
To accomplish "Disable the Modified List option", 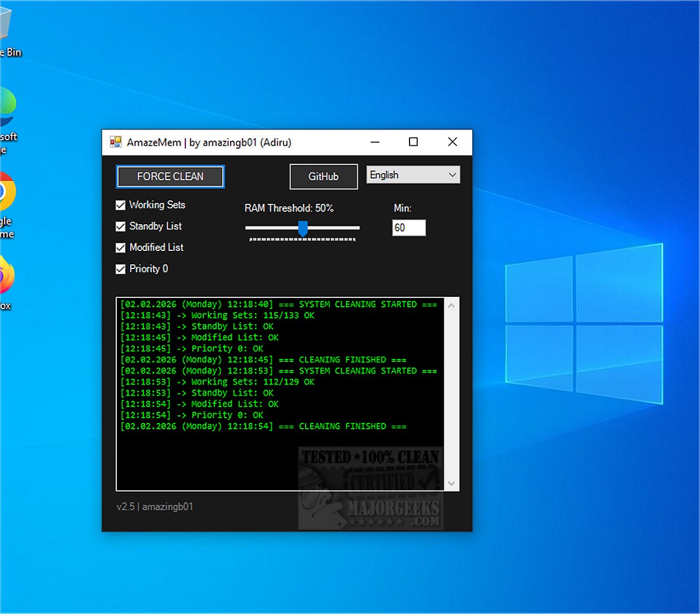I will coord(121,248).
